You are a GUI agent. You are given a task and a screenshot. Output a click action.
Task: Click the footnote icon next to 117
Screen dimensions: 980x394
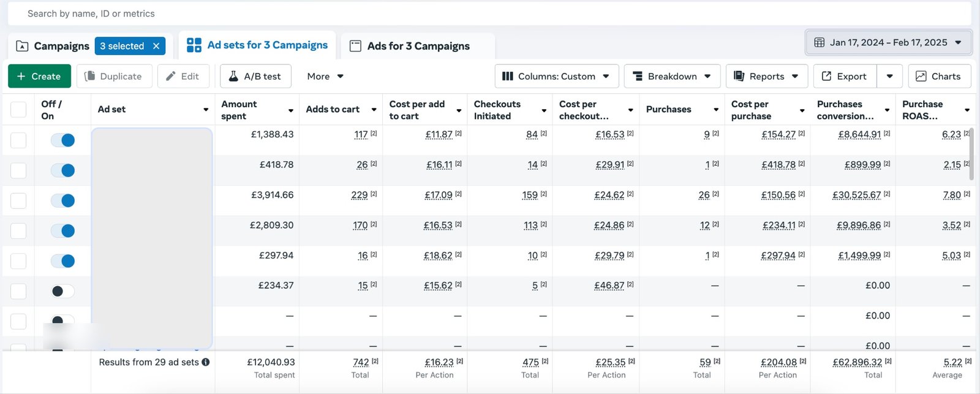(x=374, y=133)
